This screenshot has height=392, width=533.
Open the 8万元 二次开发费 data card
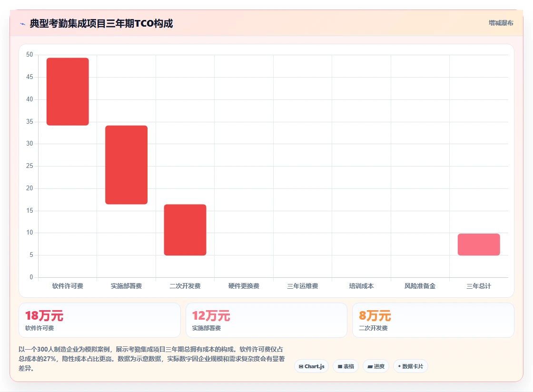tap(434, 320)
